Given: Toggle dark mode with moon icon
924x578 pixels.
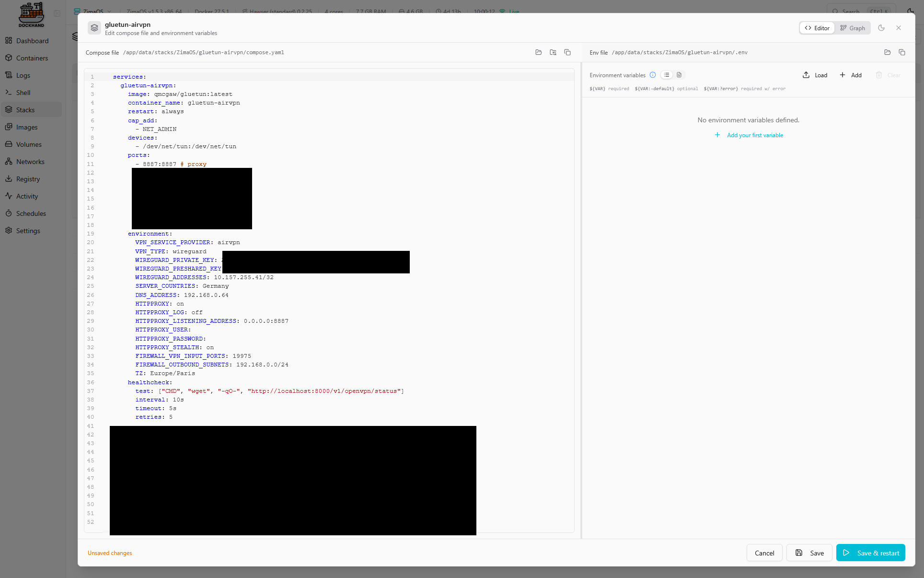Looking at the screenshot, I should (881, 28).
